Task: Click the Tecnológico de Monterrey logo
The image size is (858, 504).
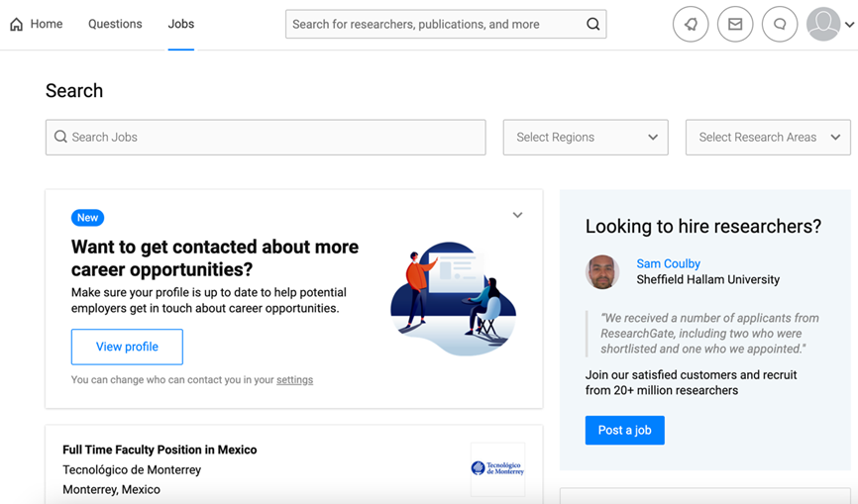Action: pos(497,468)
